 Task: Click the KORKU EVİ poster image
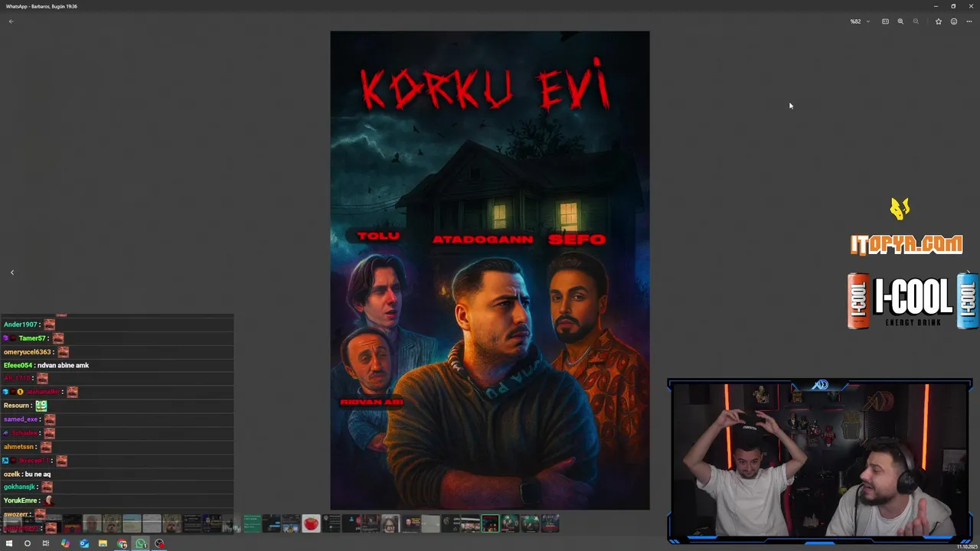tap(490, 270)
